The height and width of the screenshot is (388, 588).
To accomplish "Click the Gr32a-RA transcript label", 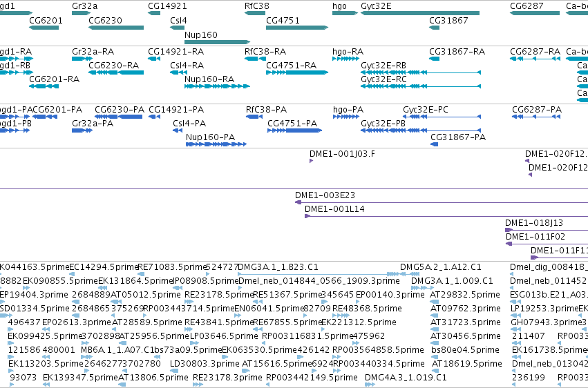I will click(93, 51).
